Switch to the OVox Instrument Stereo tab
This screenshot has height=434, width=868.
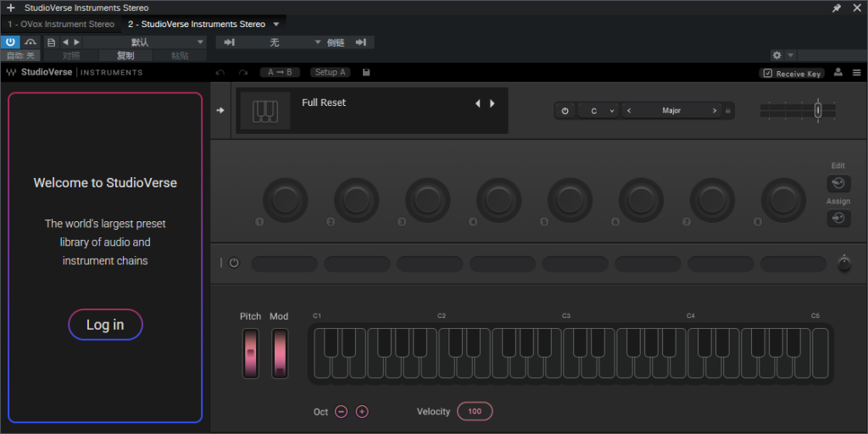click(x=61, y=25)
